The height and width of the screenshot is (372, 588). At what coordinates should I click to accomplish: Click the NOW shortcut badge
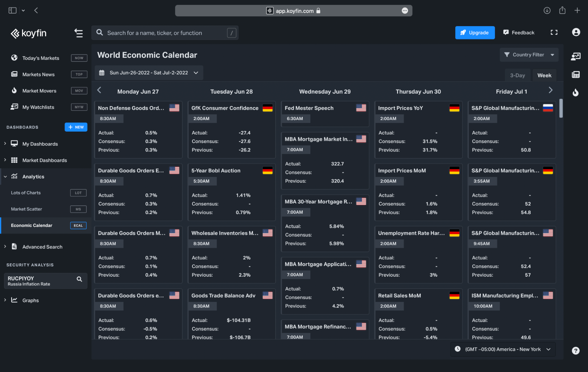(x=79, y=58)
